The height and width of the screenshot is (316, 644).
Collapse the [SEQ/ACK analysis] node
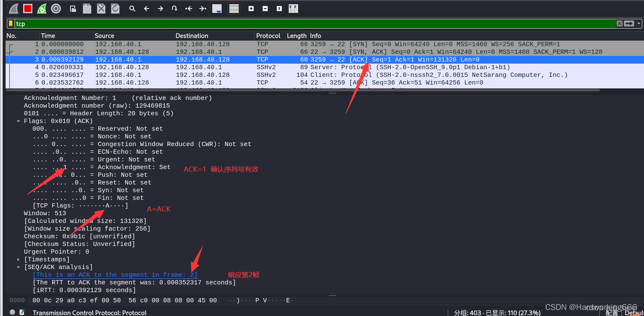point(18,267)
